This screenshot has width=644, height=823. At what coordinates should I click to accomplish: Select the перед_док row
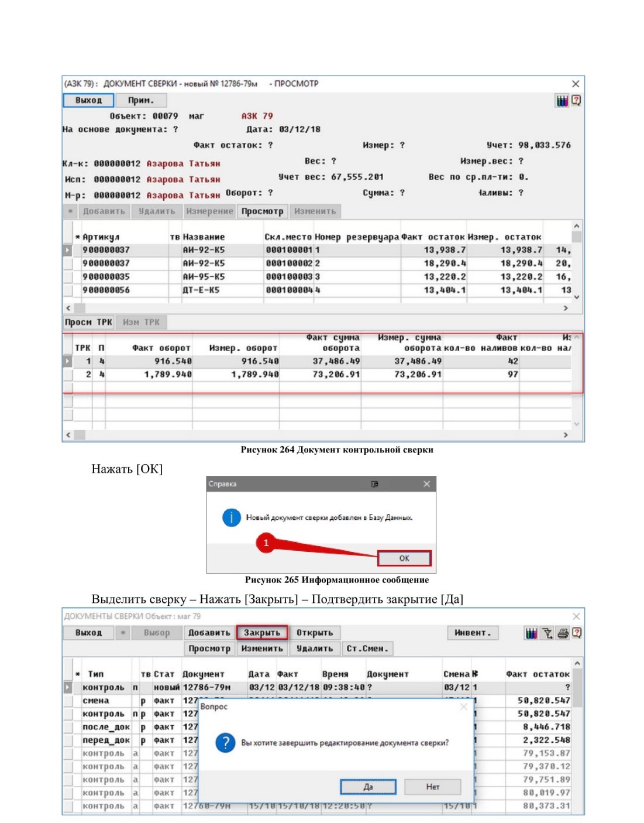tap(317, 740)
